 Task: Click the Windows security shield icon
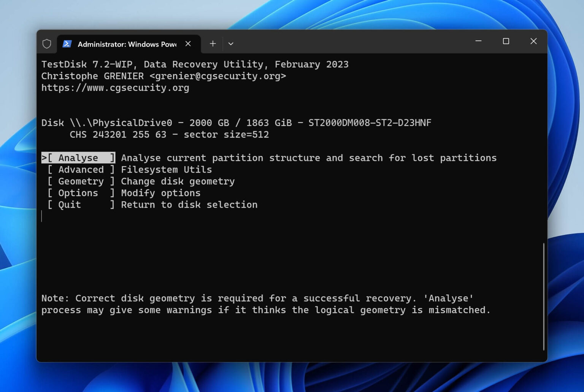tap(47, 43)
